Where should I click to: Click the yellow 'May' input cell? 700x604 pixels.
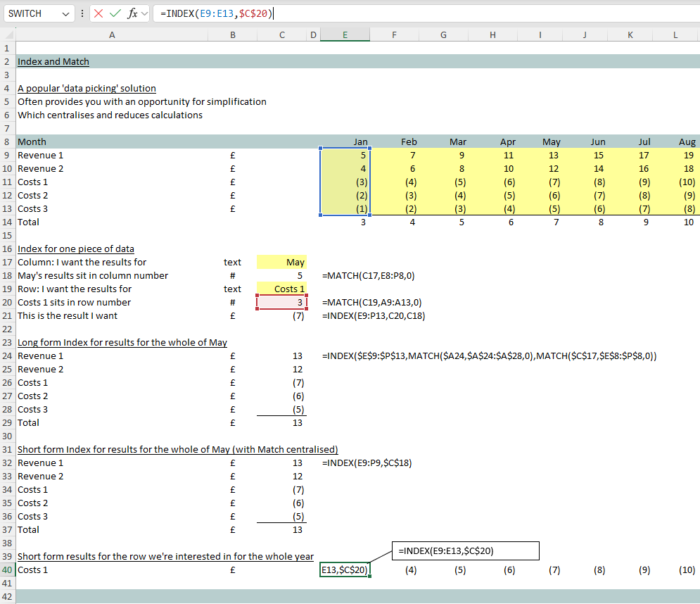(282, 262)
